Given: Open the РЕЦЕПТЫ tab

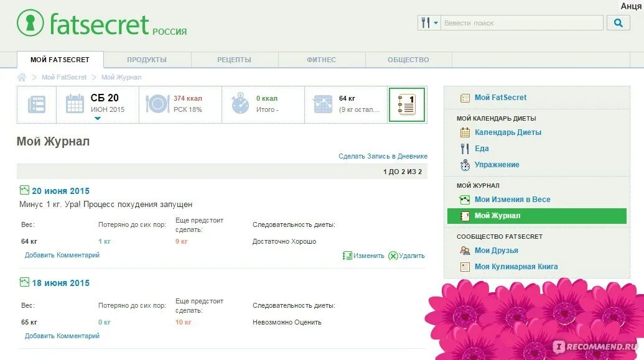Looking at the screenshot, I should point(234,60).
